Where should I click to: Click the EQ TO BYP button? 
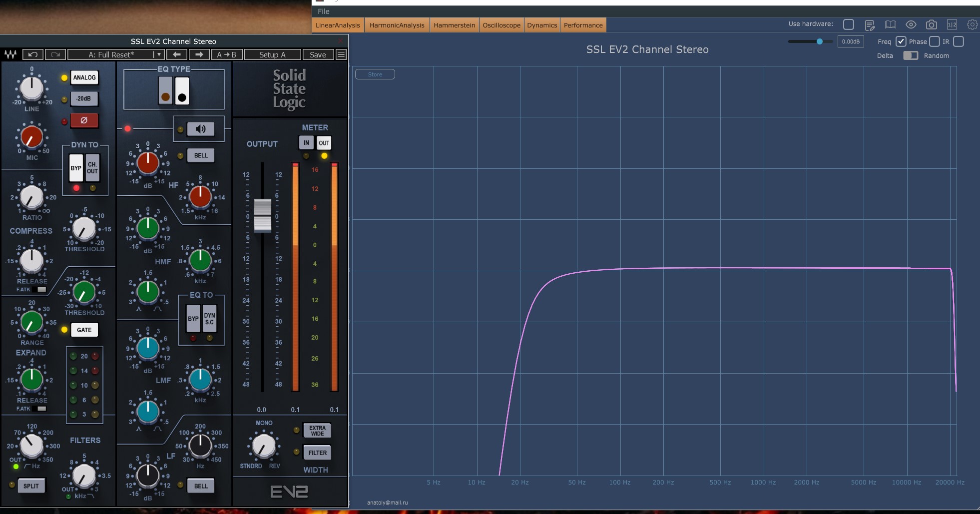tap(193, 319)
